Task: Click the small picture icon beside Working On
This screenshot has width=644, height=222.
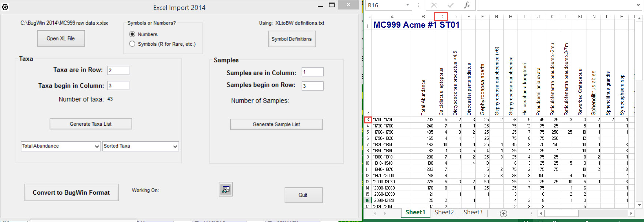Action: pyautogui.click(x=226, y=189)
